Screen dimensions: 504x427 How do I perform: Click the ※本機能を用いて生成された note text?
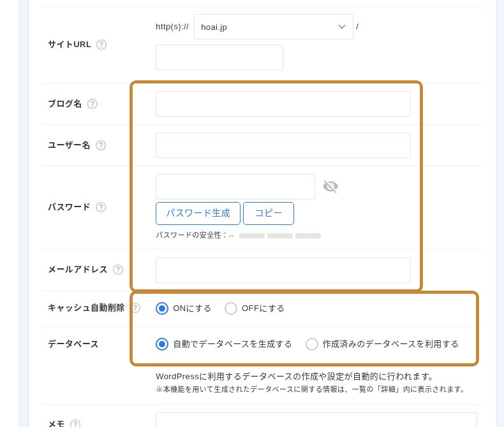click(311, 389)
